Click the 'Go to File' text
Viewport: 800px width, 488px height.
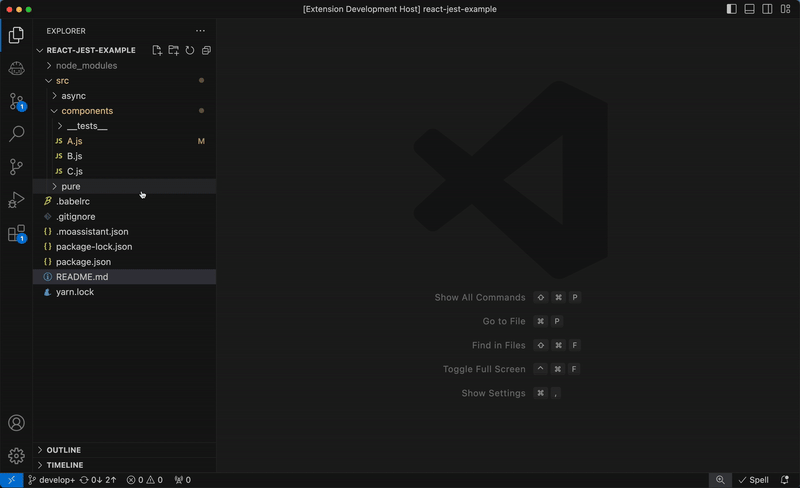click(x=504, y=321)
